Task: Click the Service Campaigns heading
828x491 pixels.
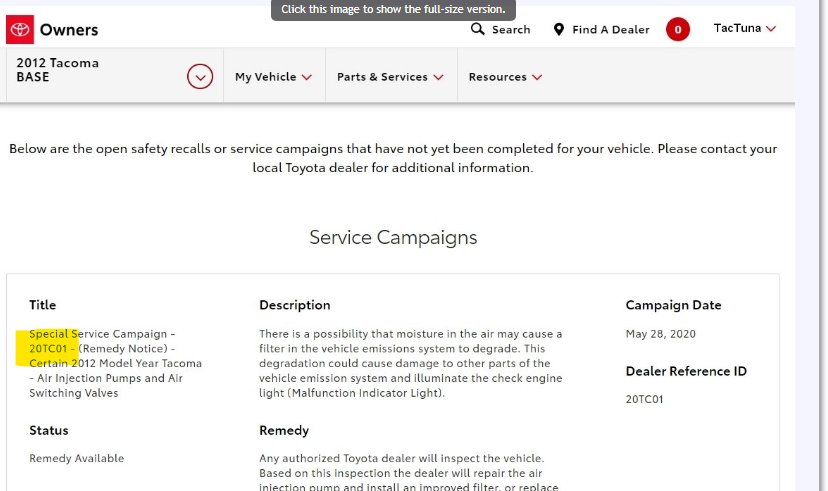Action: [393, 238]
